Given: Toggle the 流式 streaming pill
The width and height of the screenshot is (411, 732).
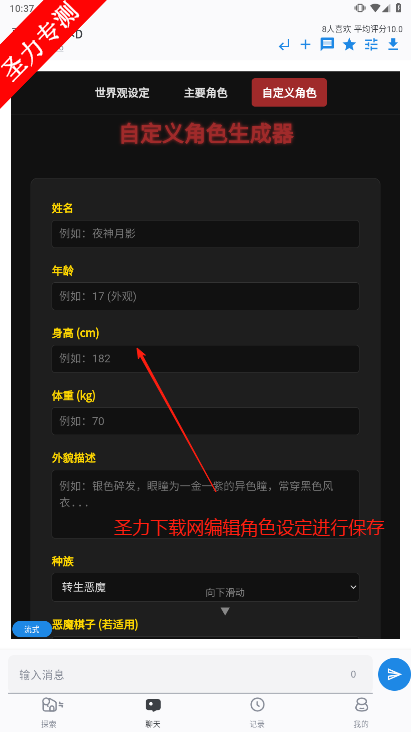Looking at the screenshot, I should (x=32, y=629).
